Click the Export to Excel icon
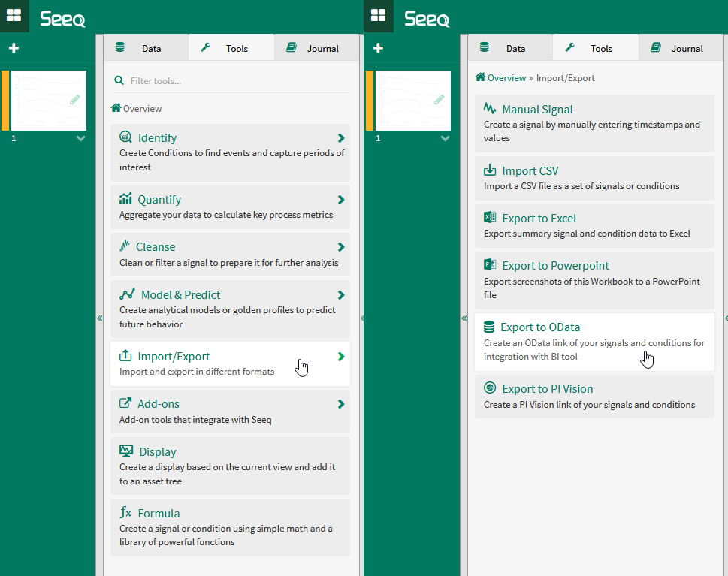 click(x=490, y=218)
